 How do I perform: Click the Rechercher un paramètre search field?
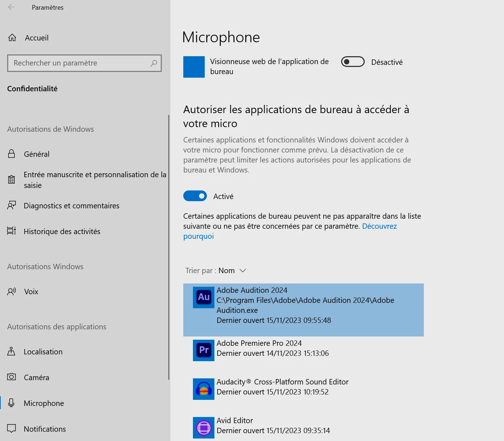pyautogui.click(x=84, y=63)
